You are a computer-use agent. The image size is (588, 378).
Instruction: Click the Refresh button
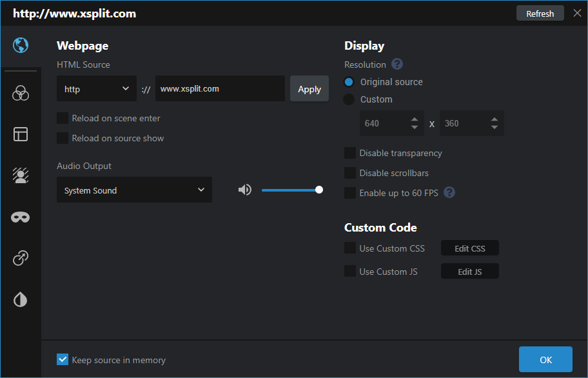pos(540,14)
